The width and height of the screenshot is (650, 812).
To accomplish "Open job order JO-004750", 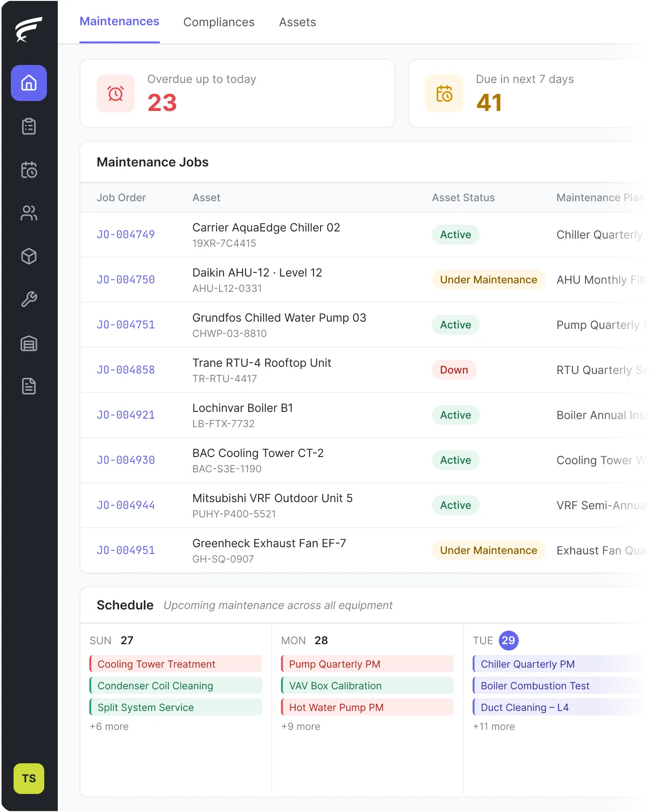I will pyautogui.click(x=126, y=280).
